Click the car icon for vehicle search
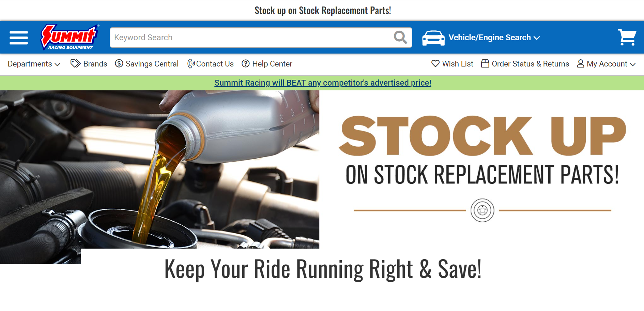Viewport: 644px width, 311px height. point(433,38)
